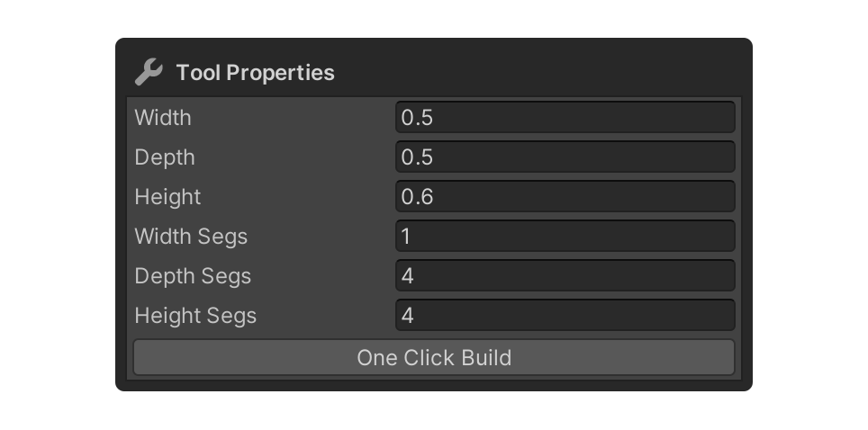Image resolution: width=868 pixels, height=430 pixels.
Task: Select the Height property label
Action: point(167,197)
